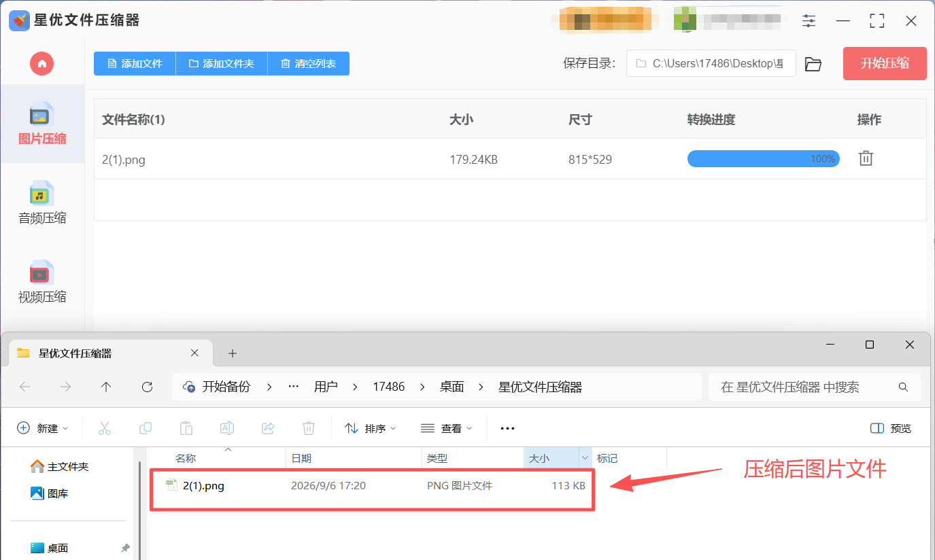The height and width of the screenshot is (560, 935).
Task: Open the more options ellipsis menu
Action: click(507, 428)
